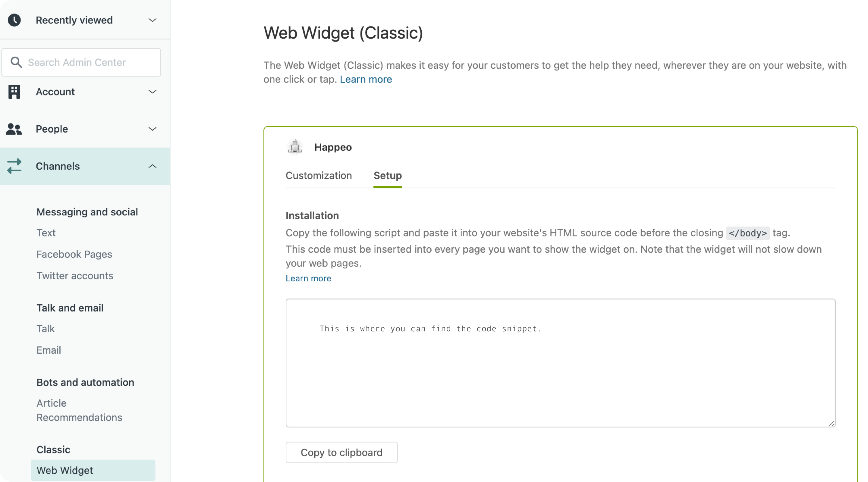Viewport: 868px width, 482px height.
Task: Select the Account building icon
Action: (14, 92)
